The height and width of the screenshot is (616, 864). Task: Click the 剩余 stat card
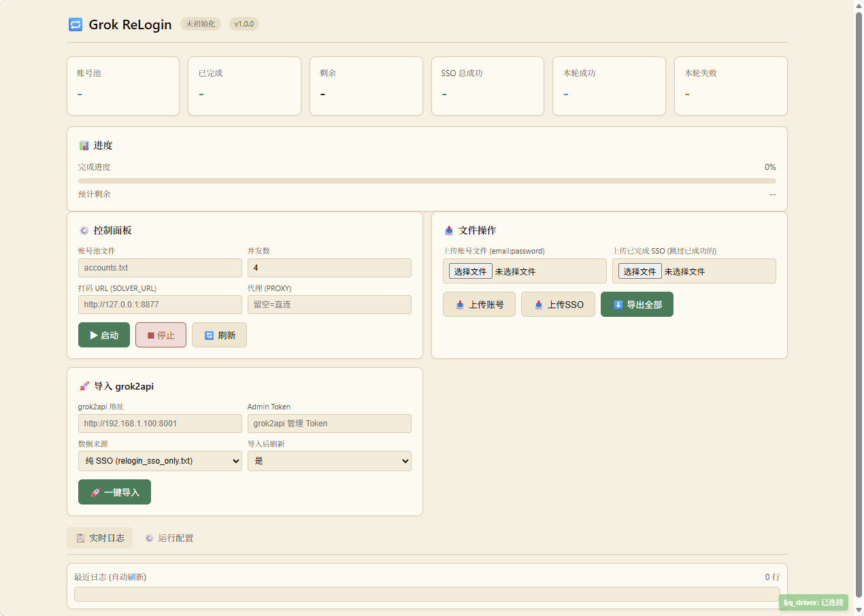(x=366, y=86)
